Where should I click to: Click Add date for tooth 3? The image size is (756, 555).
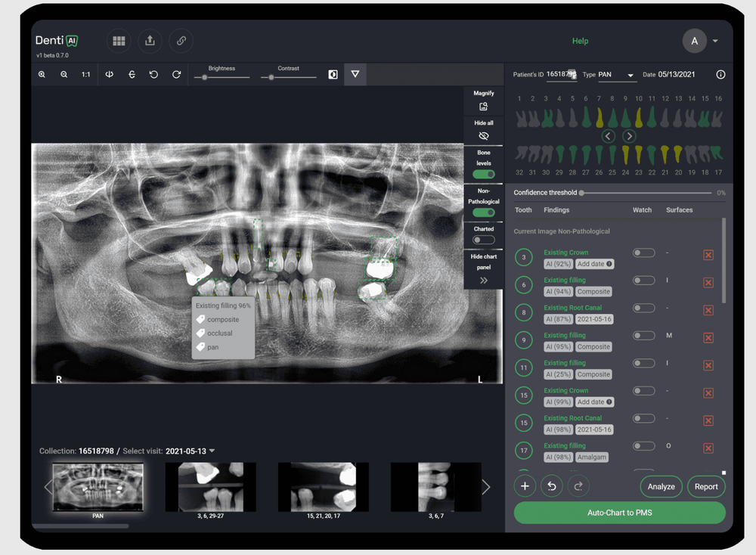point(594,264)
